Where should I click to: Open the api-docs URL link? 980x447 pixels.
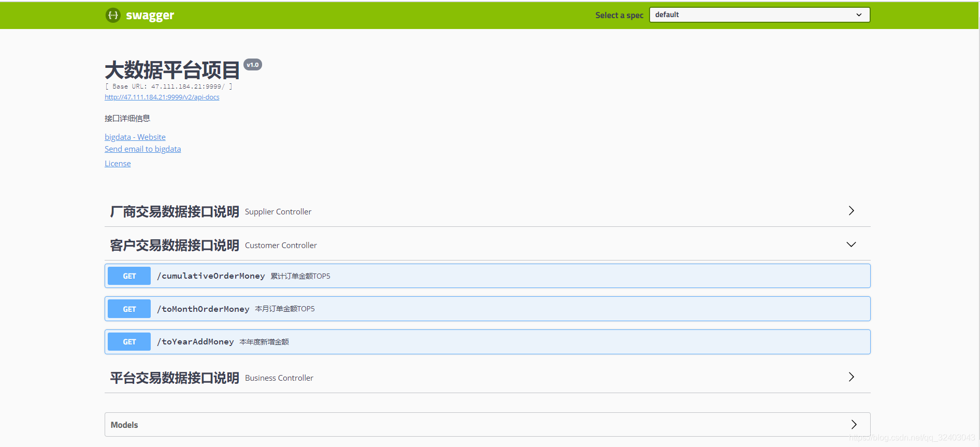[x=162, y=97]
